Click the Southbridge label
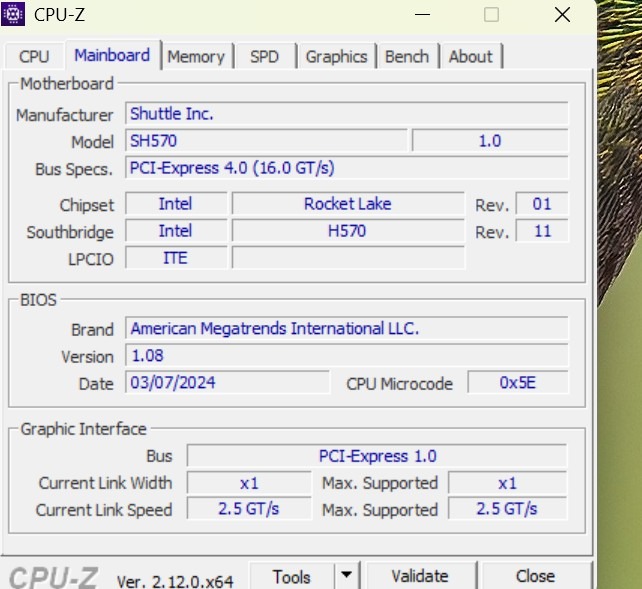The image size is (642, 589). coord(70,232)
